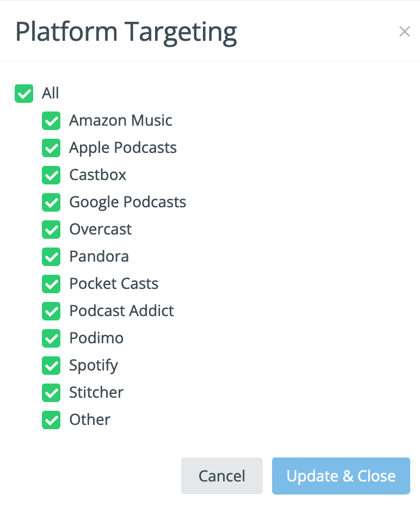Image resolution: width=420 pixels, height=519 pixels.
Task: Click the Apple Podcasts label text
Action: (123, 147)
